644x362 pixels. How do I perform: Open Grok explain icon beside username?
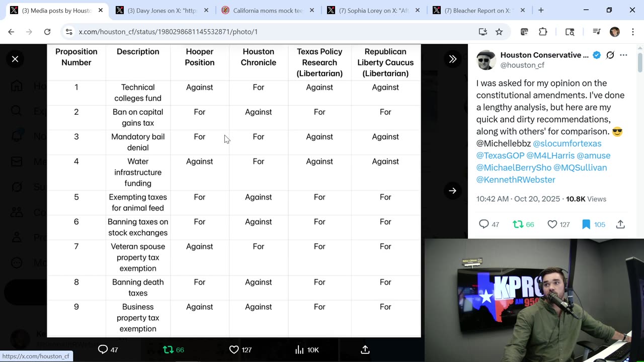coord(610,55)
